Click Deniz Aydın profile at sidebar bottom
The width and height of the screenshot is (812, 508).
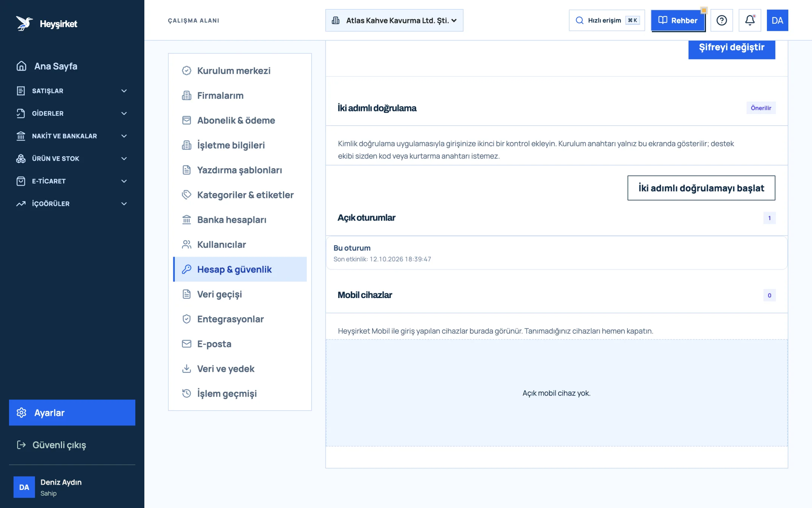click(72, 487)
